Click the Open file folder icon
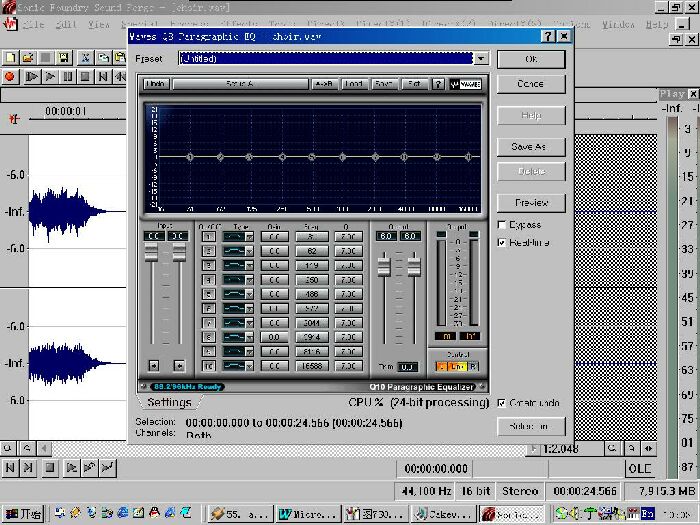Viewport: 700px width, 525px height. coord(28,58)
